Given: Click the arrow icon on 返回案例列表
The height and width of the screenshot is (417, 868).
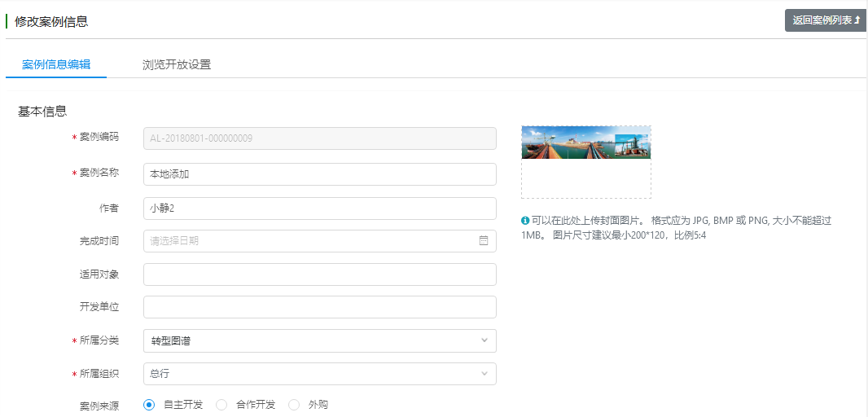Looking at the screenshot, I should tap(857, 20).
